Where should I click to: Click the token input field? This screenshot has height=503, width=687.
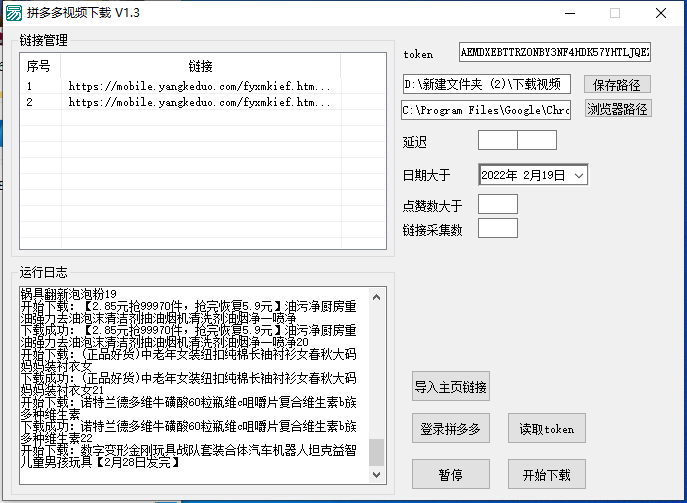[555, 52]
